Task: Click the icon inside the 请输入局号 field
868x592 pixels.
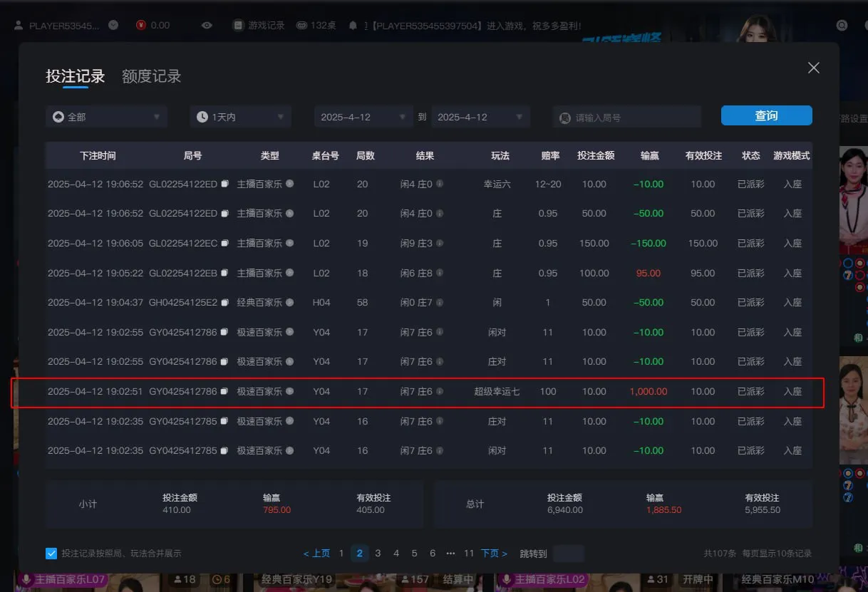Action: (x=565, y=116)
